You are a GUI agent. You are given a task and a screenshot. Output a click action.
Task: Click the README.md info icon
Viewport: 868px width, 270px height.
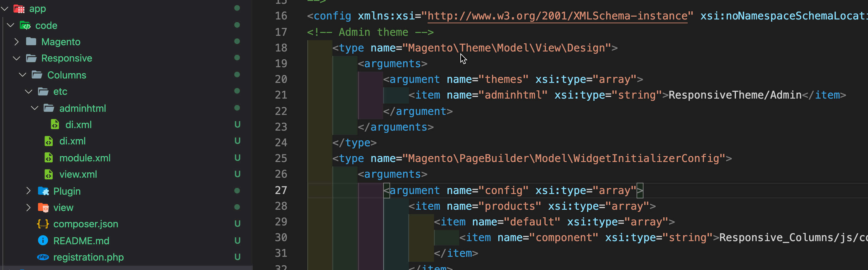[x=43, y=240]
